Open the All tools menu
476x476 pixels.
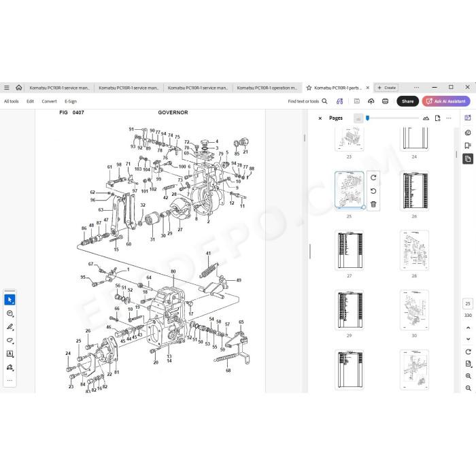click(x=12, y=101)
